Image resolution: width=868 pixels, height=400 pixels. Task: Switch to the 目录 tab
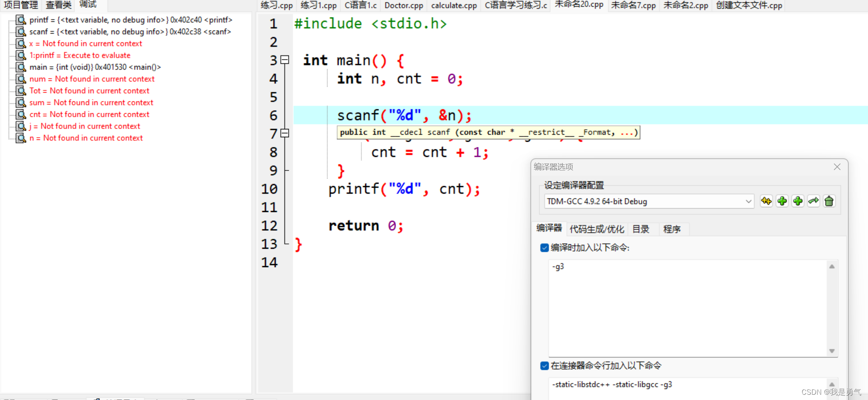coord(641,229)
